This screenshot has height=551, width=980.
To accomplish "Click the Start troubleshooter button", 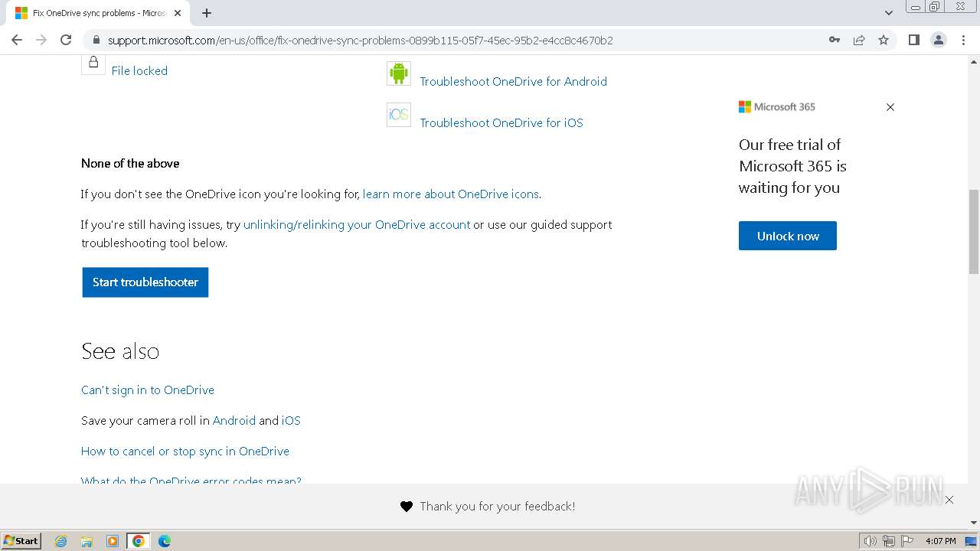I will point(145,282).
